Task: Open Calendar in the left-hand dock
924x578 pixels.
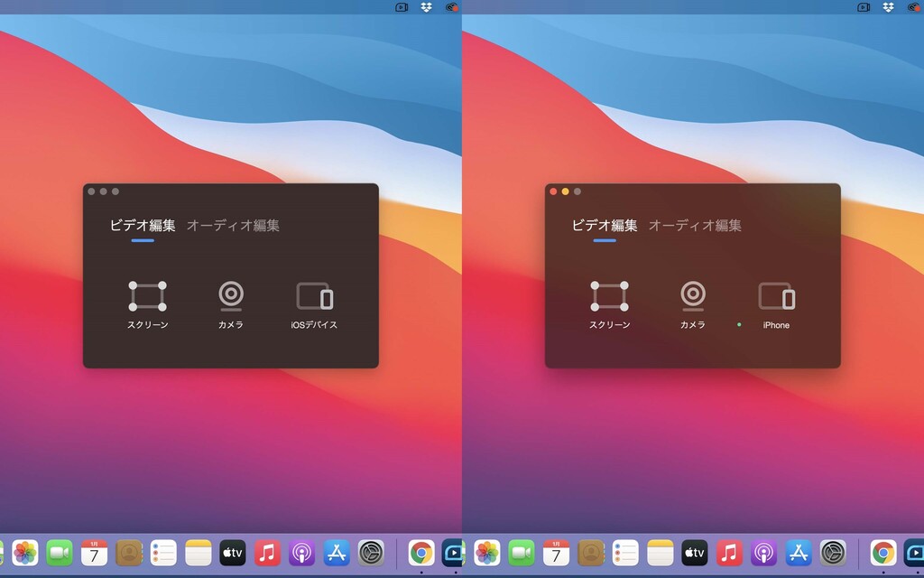Action: pos(94,554)
